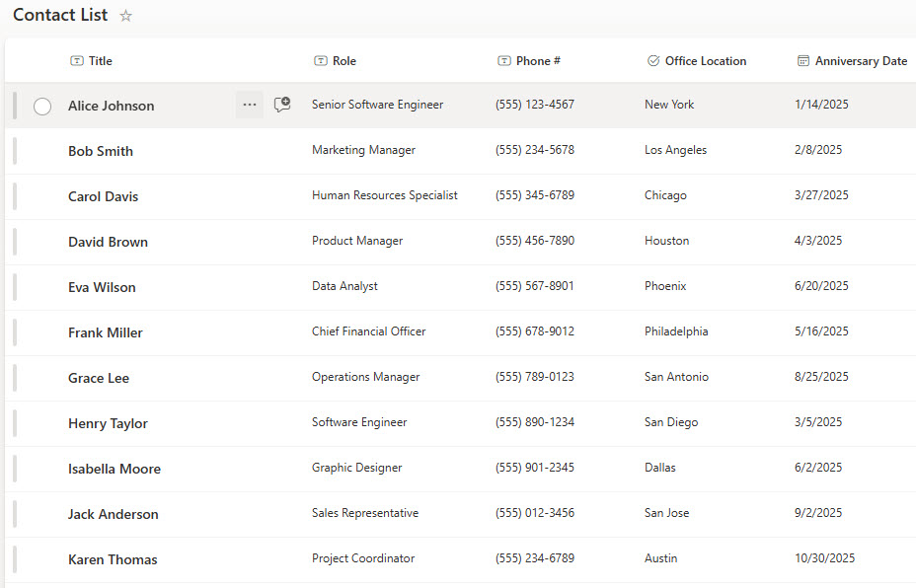Viewport: 916px width, 588px height.
Task: Open the Bob Smith contact item
Action: (101, 151)
